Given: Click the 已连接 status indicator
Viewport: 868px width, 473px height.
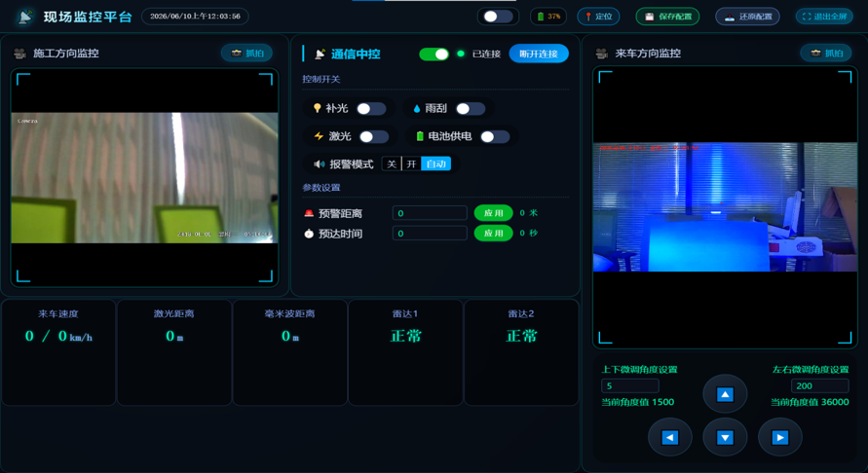Looking at the screenshot, I should pyautogui.click(x=480, y=54).
